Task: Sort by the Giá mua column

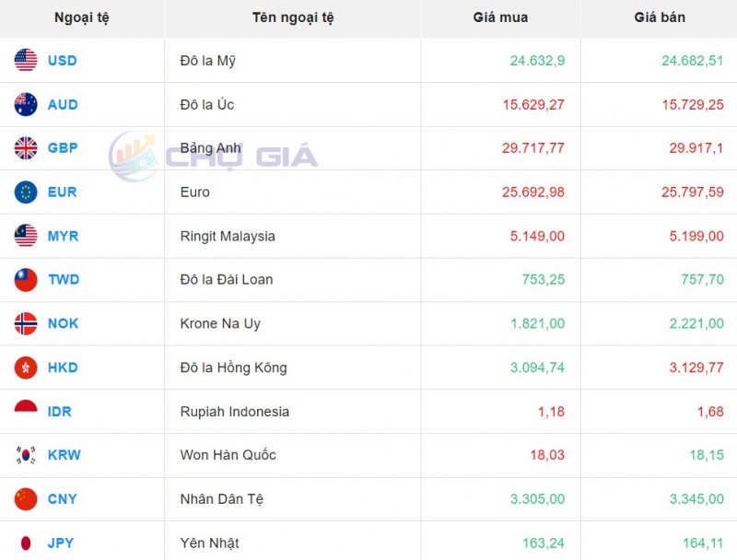Action: [500, 17]
